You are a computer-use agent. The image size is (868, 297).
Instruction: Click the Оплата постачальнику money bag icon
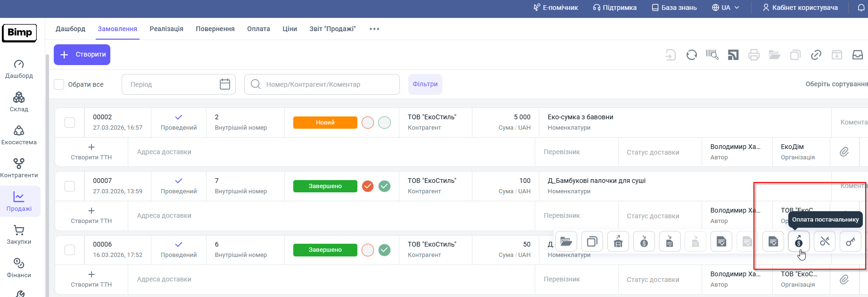[x=799, y=242]
